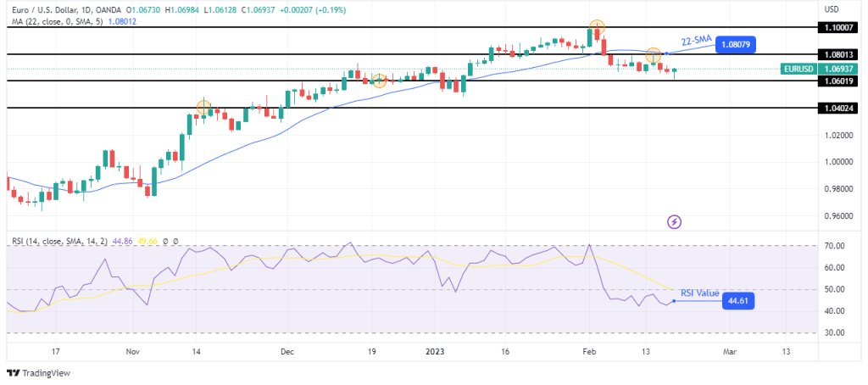Image resolution: width=868 pixels, height=385 pixels.
Task: Click the 60.00 RSI axis label
Action: [833, 268]
